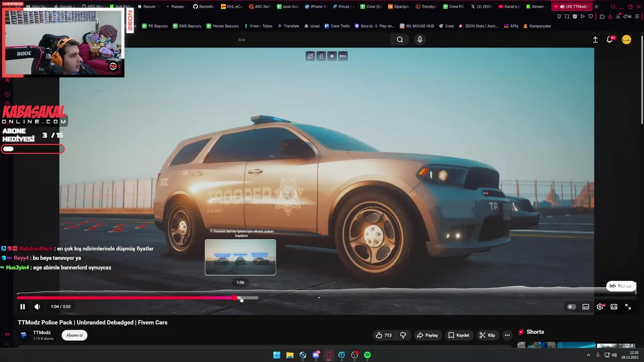Select the RGX overlay button above video
Viewport: 644px width, 362px height.
tap(343, 56)
